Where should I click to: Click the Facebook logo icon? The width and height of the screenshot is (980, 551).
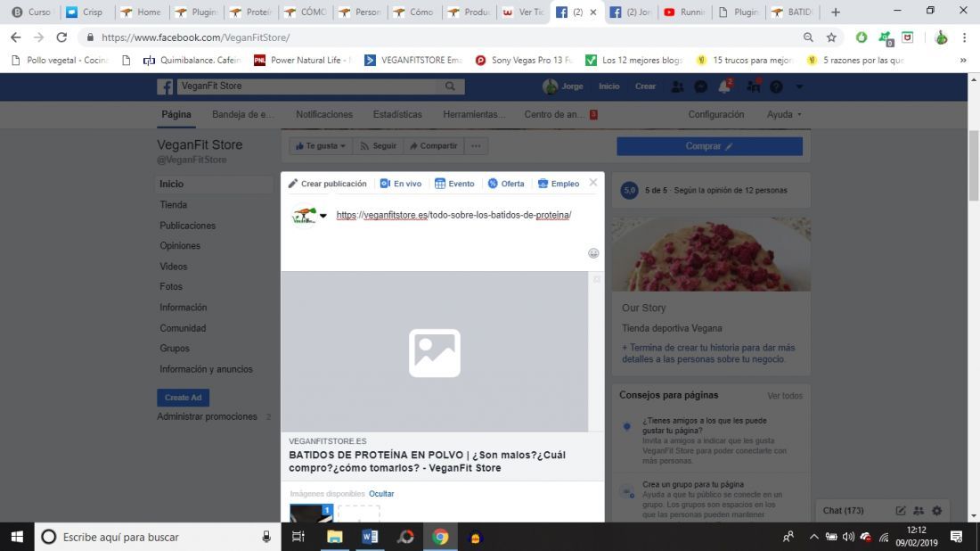click(x=165, y=86)
